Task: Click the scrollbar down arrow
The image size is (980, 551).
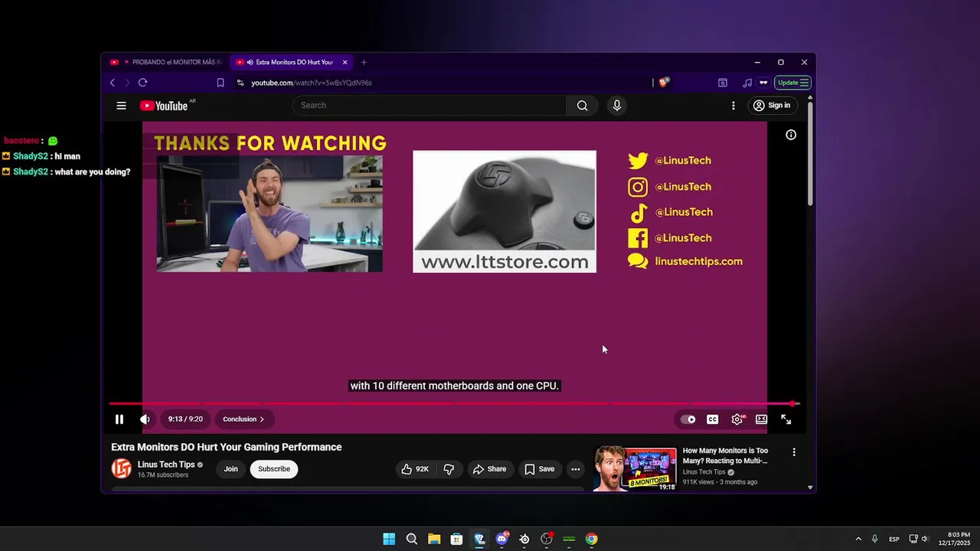Action: (810, 487)
